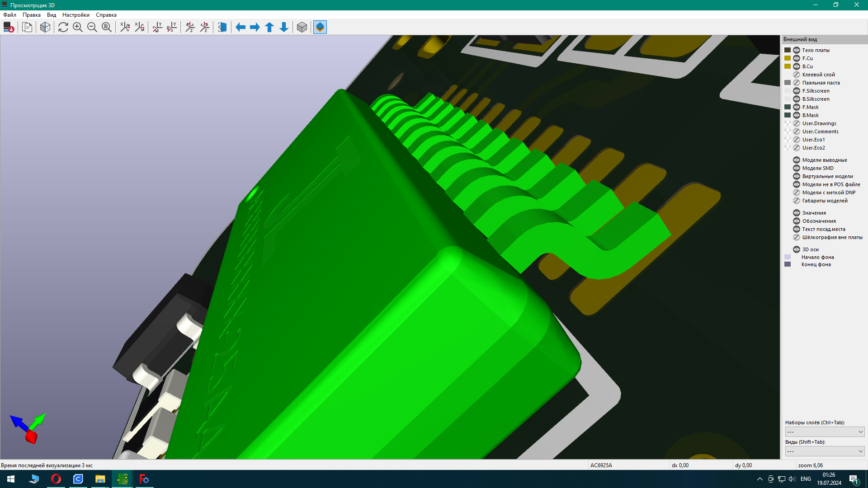
Task: Click the Reload board toolbar icon
Action: [9, 27]
